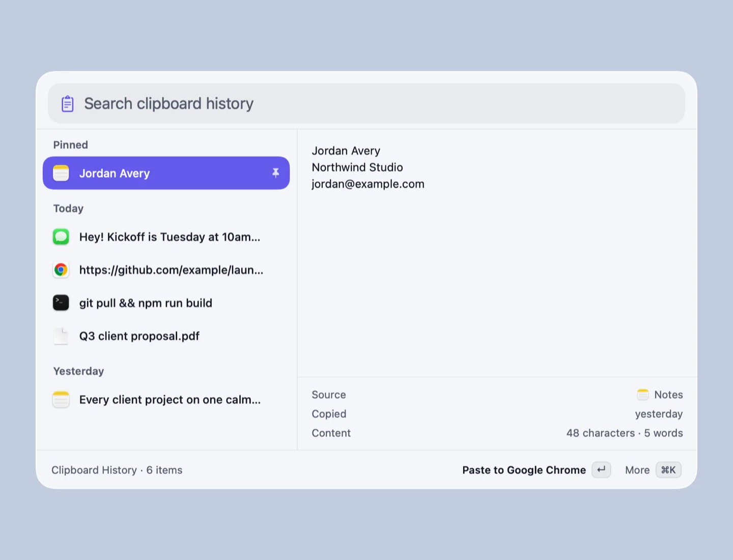Click the Today section header
This screenshot has width=733, height=560.
point(68,209)
